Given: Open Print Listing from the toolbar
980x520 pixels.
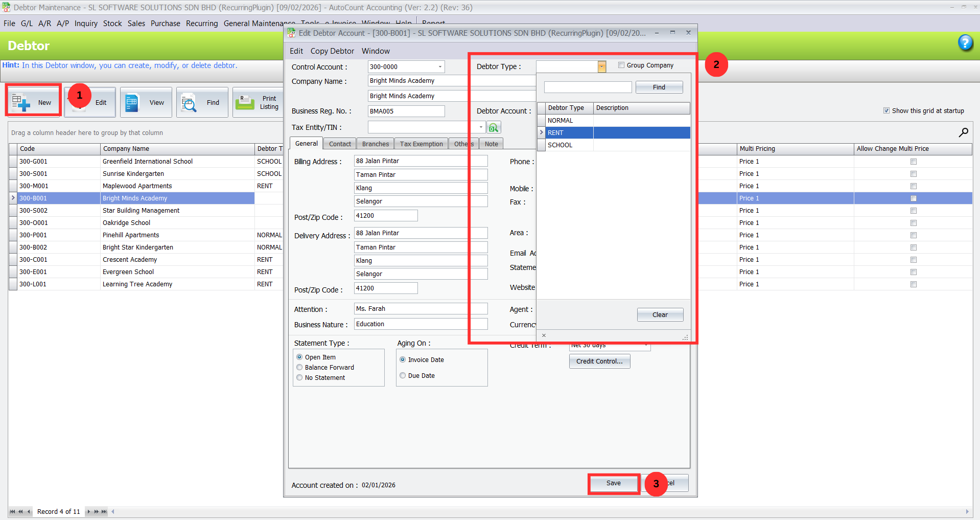Looking at the screenshot, I should (258, 102).
